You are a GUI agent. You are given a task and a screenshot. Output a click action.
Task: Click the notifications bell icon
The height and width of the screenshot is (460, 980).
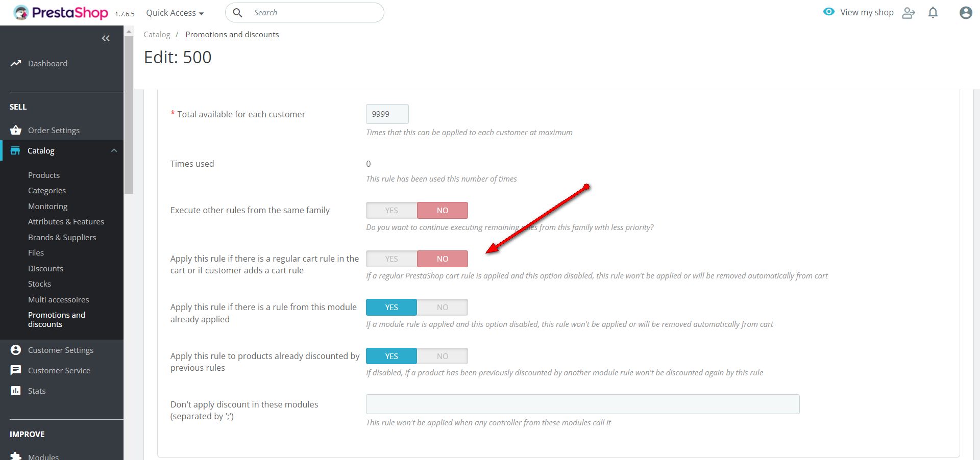[x=933, y=13]
